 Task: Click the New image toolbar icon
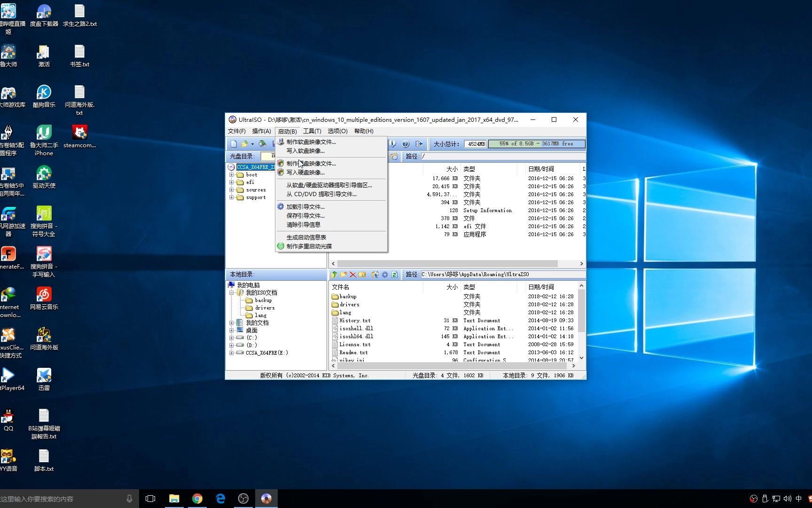click(x=234, y=144)
